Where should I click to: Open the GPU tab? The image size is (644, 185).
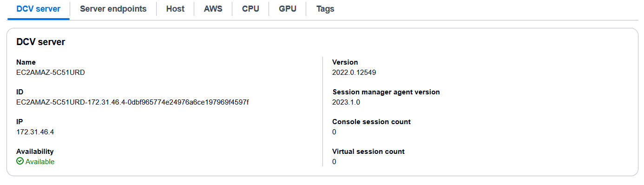point(288,9)
